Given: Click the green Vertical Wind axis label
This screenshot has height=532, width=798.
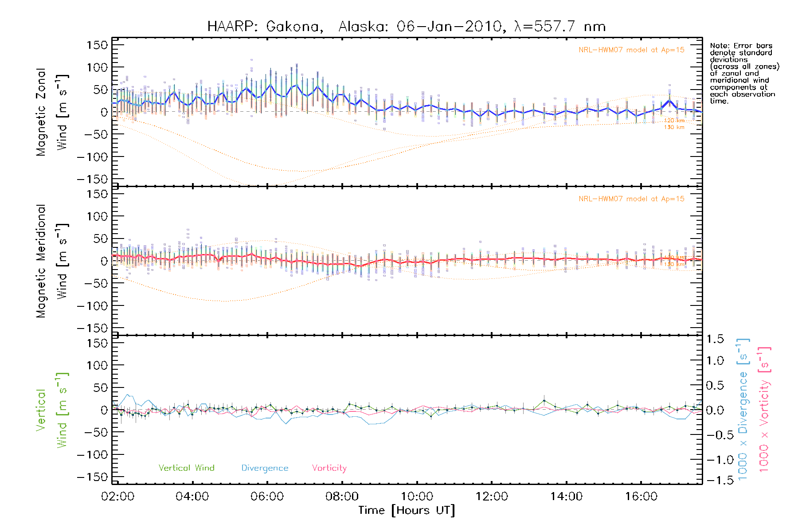Looking at the screenshot, I should coord(52,410).
